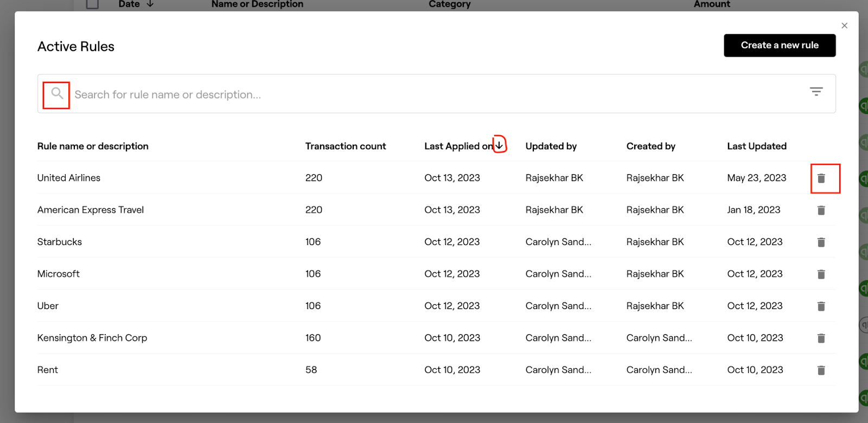Open the Starbucks rule

(60, 242)
